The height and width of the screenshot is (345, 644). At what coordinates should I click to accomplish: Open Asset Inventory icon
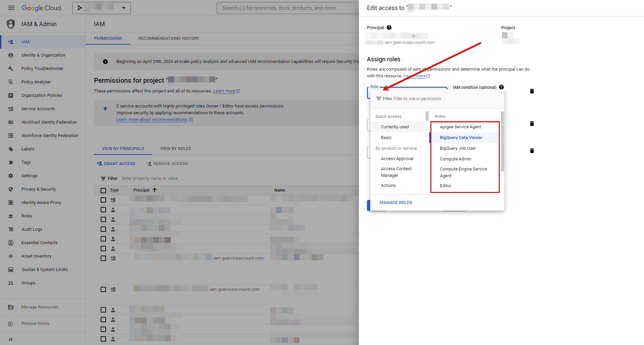click(11, 256)
